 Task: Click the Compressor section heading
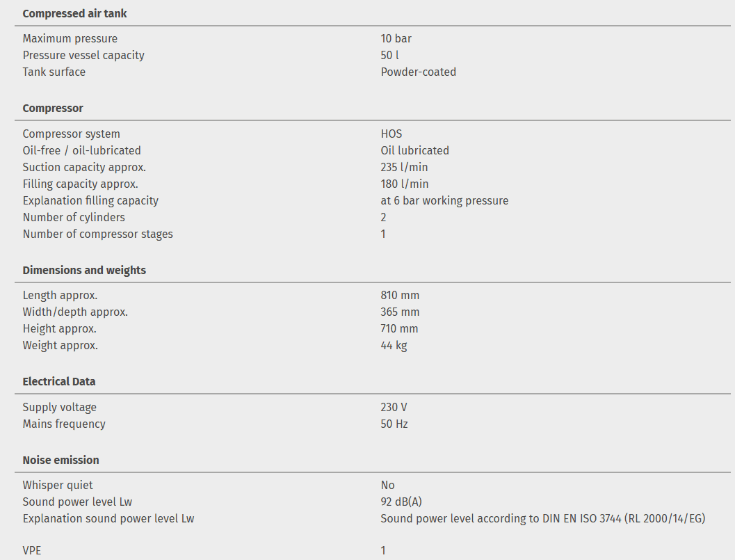53,108
